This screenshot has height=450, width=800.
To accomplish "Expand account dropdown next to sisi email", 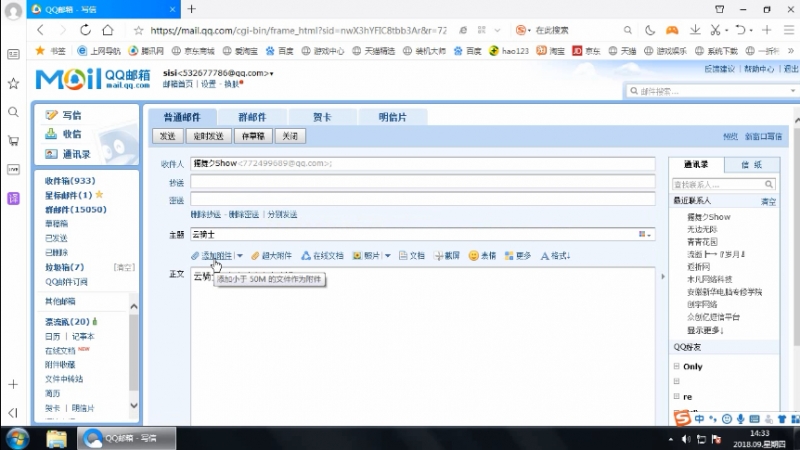I will tap(271, 73).
